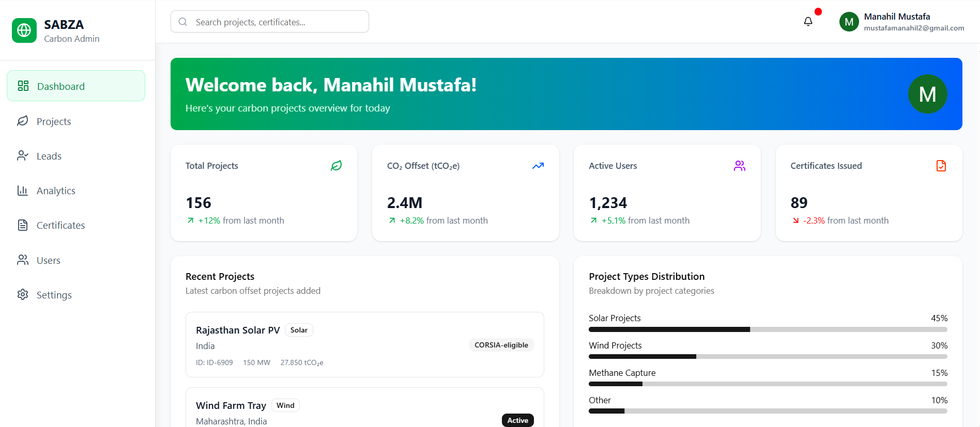Click the SABZA globe logo
The height and width of the screenshot is (427, 980).
pos(24,30)
